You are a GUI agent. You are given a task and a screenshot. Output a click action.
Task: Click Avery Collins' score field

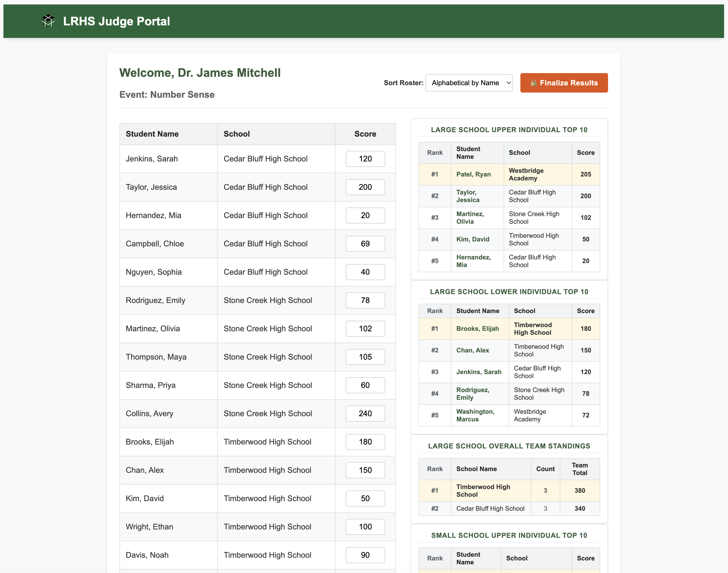click(365, 413)
